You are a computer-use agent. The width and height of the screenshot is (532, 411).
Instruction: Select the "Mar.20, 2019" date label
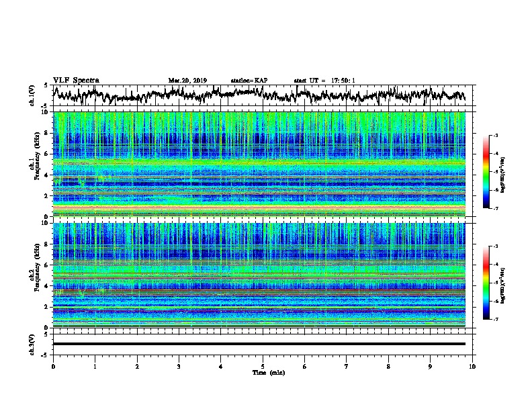click(187, 81)
